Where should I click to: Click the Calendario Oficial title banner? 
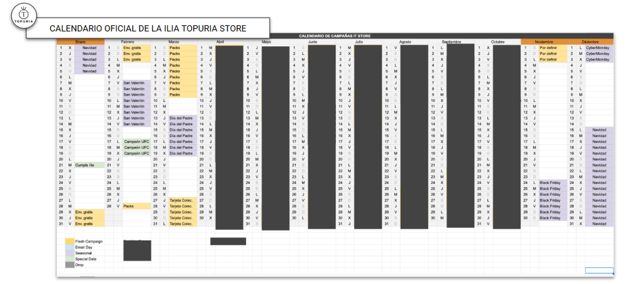[x=148, y=28]
